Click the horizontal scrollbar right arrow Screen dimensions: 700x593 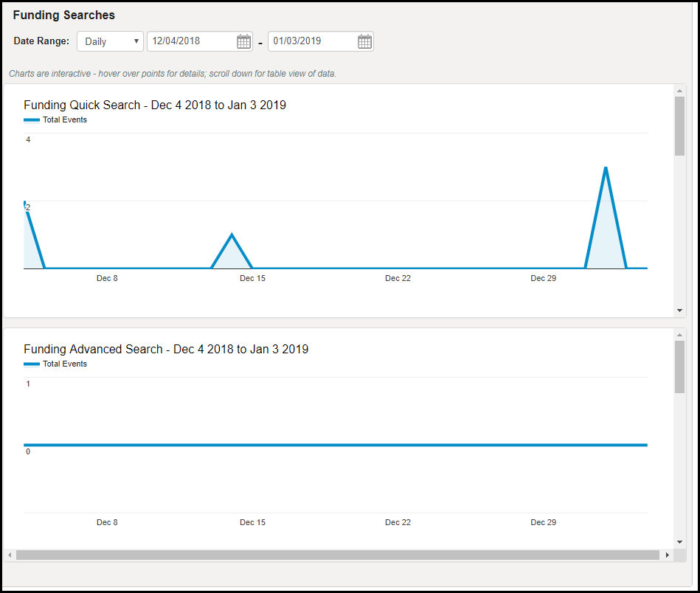[667, 555]
